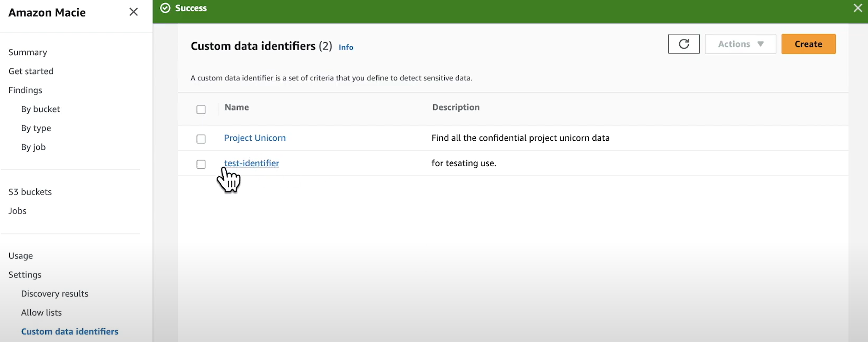Navigate to S3 buckets page
This screenshot has height=342, width=868.
30,192
